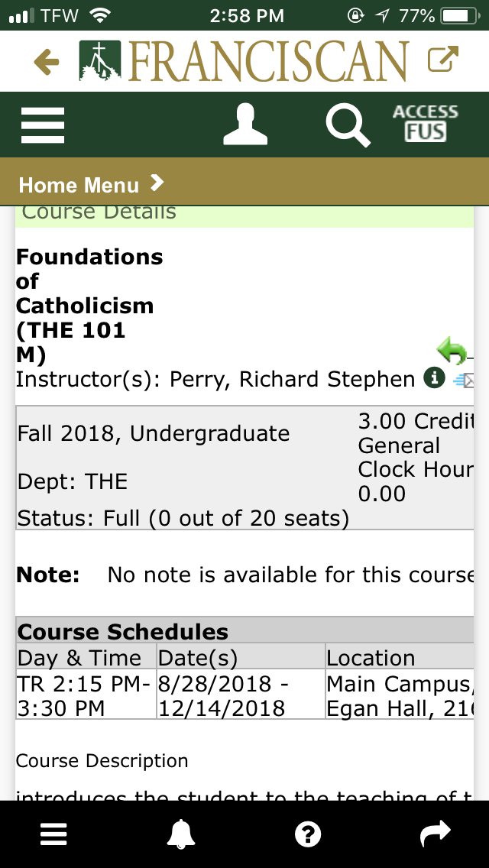Tap the share arrow in bottom bar
Viewport: 489px width, 868px height.
coord(436,834)
